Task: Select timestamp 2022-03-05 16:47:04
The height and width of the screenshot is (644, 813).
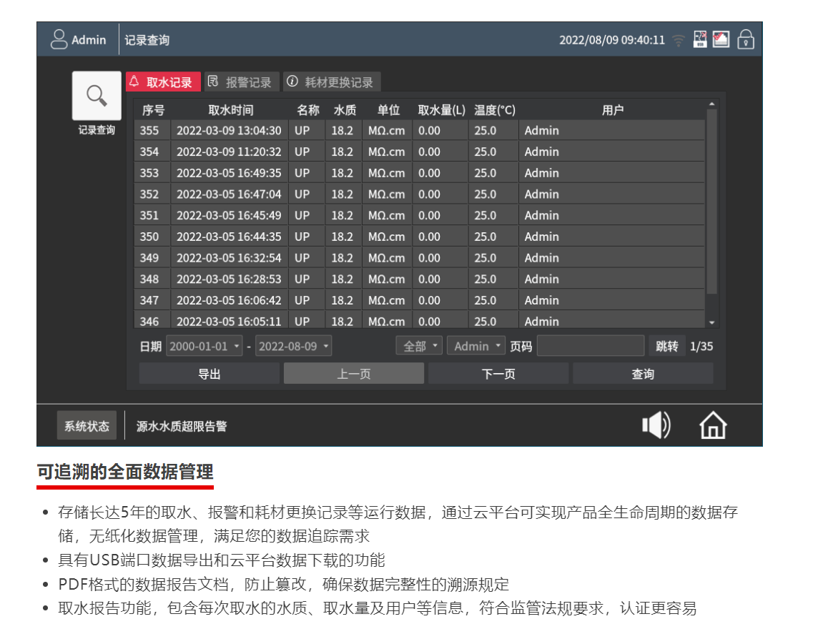Action: (x=229, y=194)
